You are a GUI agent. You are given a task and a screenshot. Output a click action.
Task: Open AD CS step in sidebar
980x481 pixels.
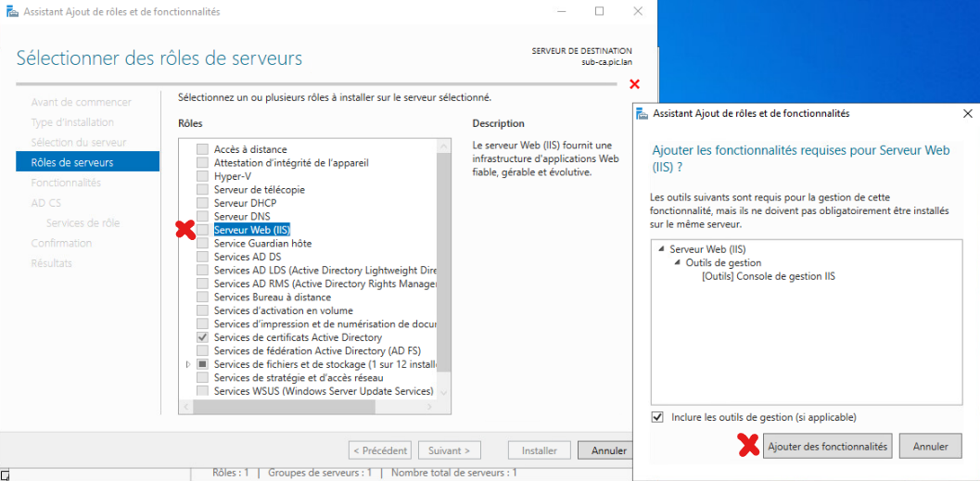tap(46, 203)
